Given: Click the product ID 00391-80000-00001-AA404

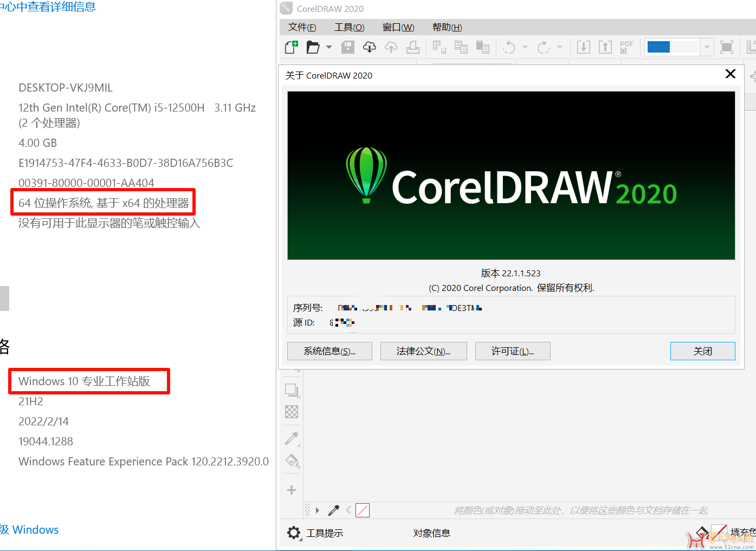Looking at the screenshot, I should (x=86, y=183).
